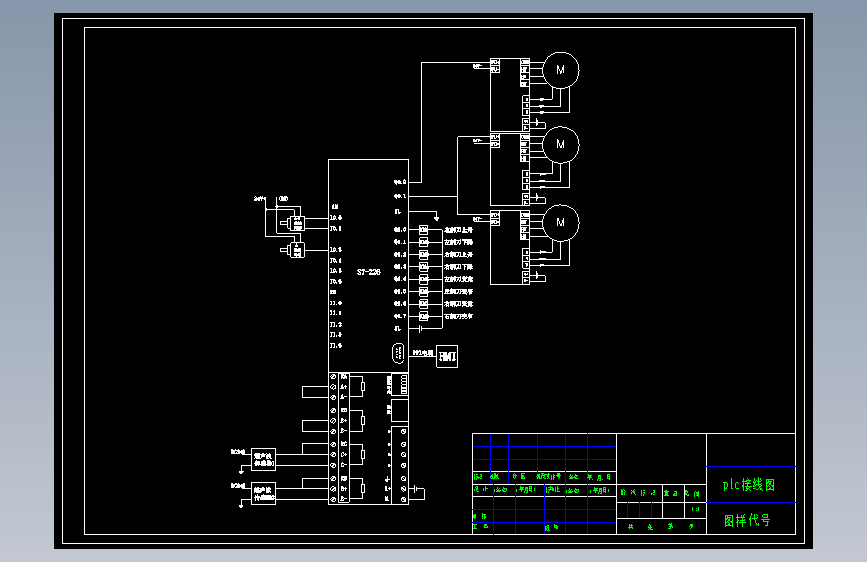Click the 工艺 cell in title block
The height and width of the screenshot is (562, 867).
pos(481,526)
